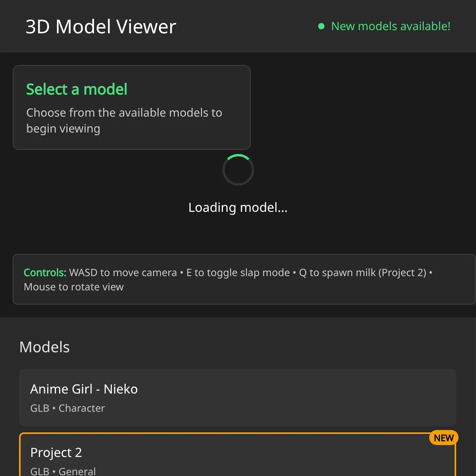Open the Project 2 model card
The height and width of the screenshot is (476, 476).
[x=238, y=455]
